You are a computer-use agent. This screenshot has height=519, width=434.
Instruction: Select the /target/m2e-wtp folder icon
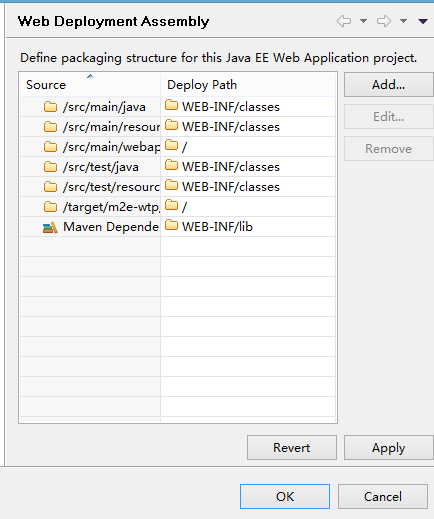tap(50, 207)
